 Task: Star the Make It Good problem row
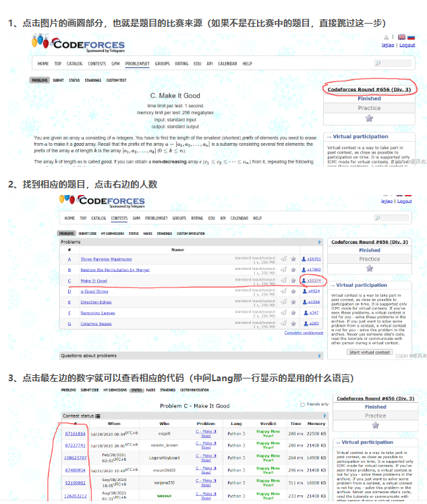click(293, 280)
